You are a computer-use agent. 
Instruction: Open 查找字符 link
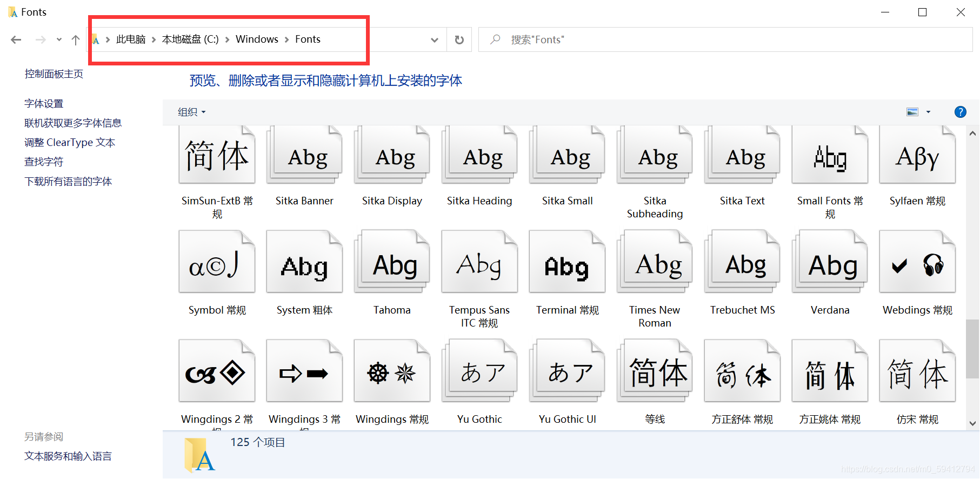(44, 162)
